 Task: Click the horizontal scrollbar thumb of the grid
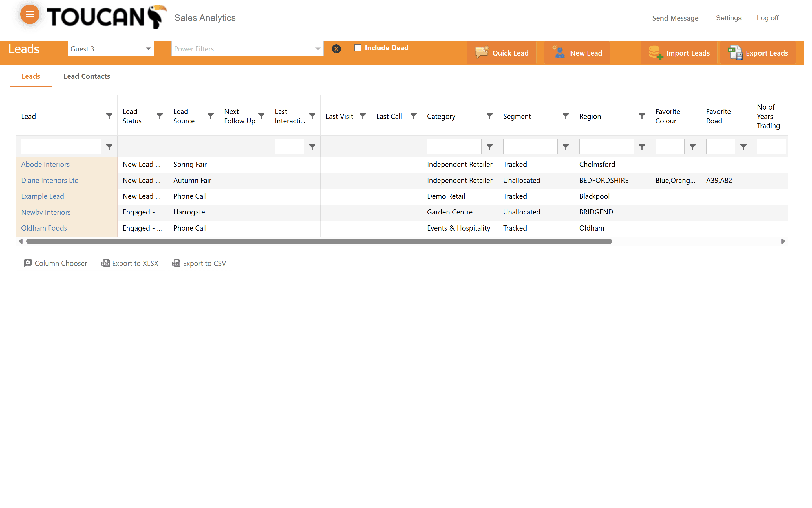click(x=319, y=241)
